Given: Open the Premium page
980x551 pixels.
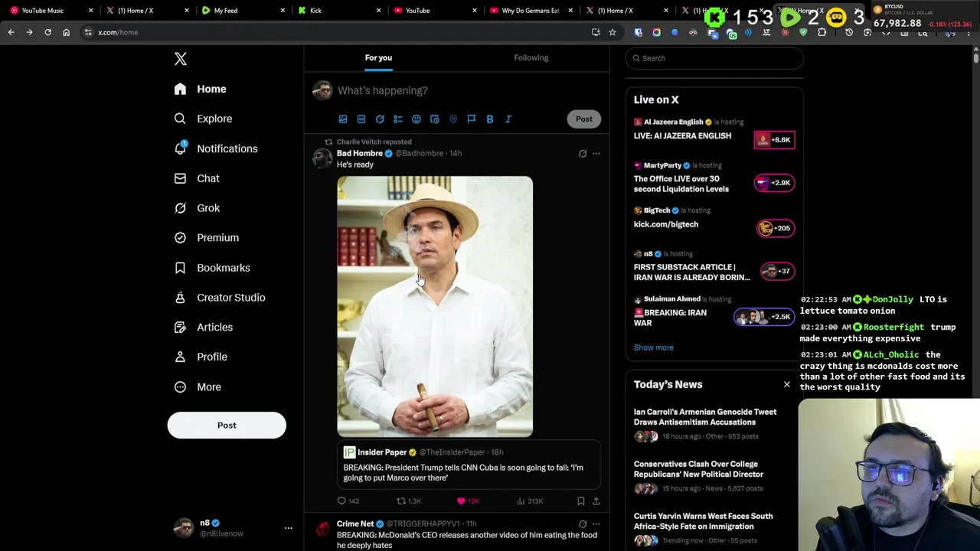Looking at the screenshot, I should click(207, 238).
